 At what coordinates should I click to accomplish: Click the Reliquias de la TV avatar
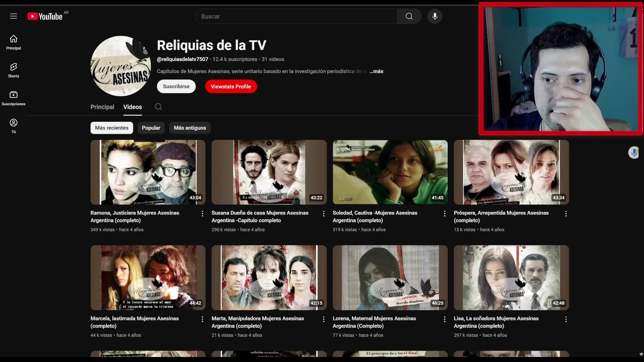tap(121, 66)
